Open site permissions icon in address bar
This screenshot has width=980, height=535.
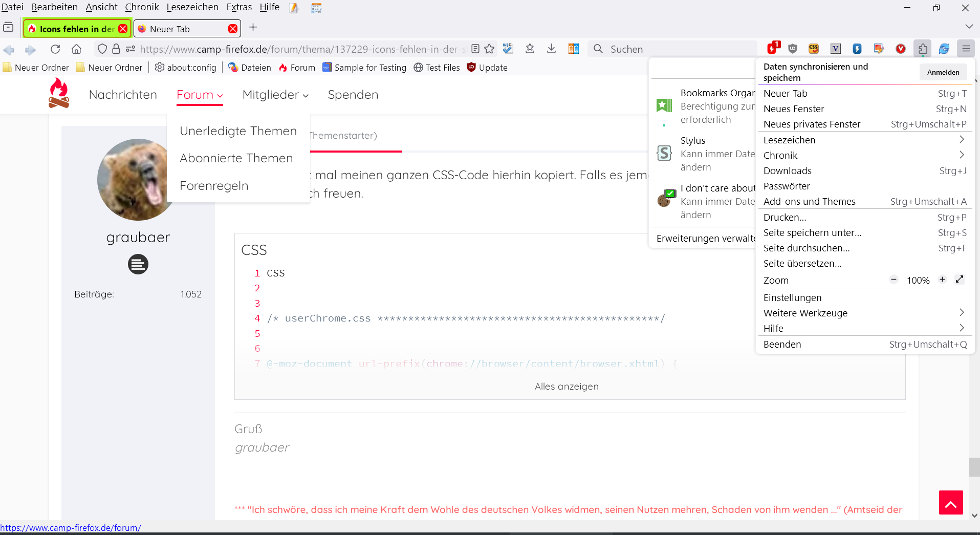tap(130, 49)
